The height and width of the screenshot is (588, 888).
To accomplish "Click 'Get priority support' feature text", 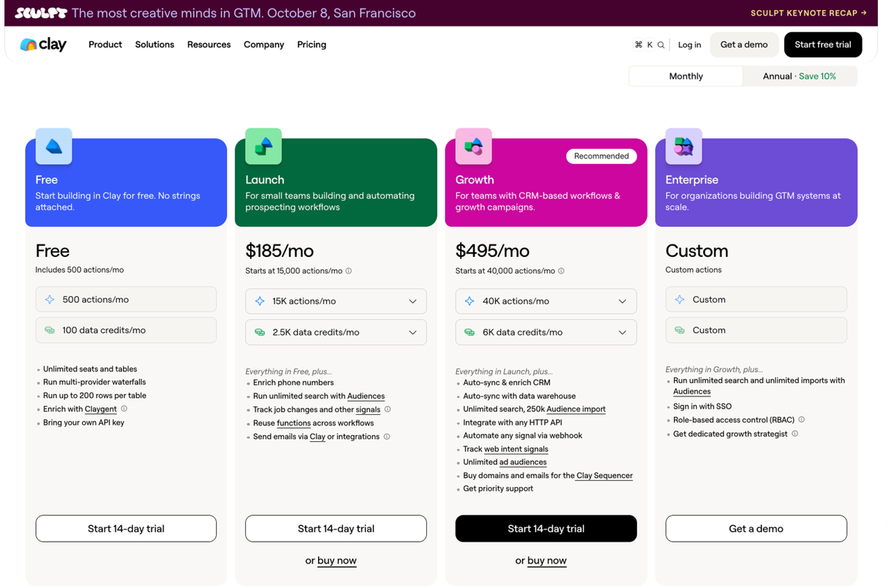I will pos(498,489).
